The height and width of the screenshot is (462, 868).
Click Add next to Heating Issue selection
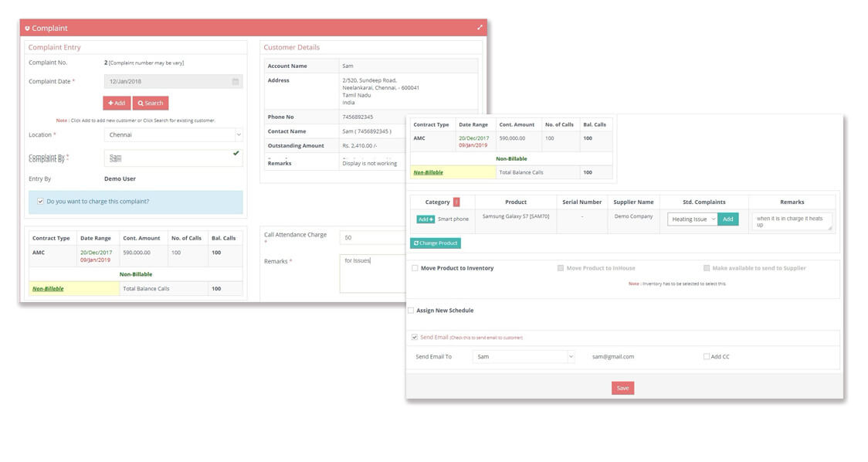[727, 219]
